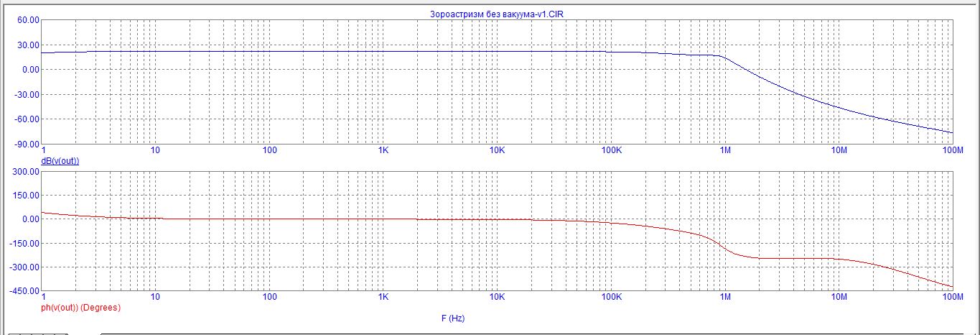
Task: Select the ph(v(out)) (Degrees) curve label
Action: point(81,307)
